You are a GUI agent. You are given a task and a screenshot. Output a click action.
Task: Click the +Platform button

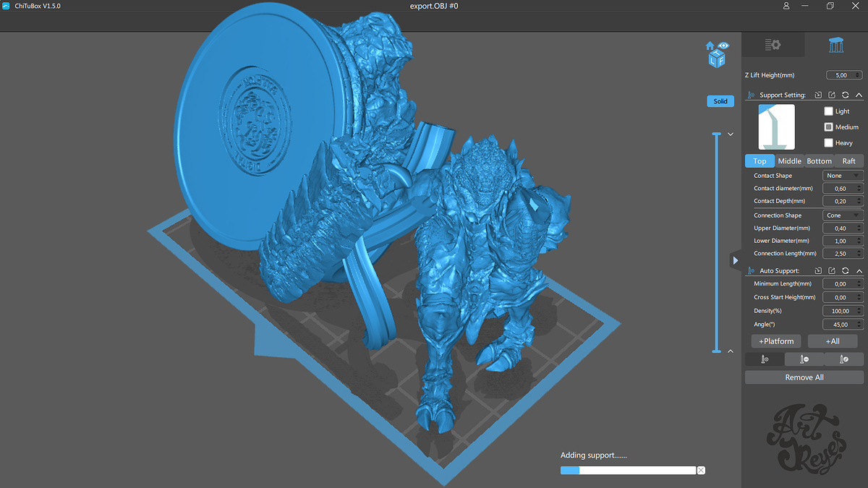[776, 341]
